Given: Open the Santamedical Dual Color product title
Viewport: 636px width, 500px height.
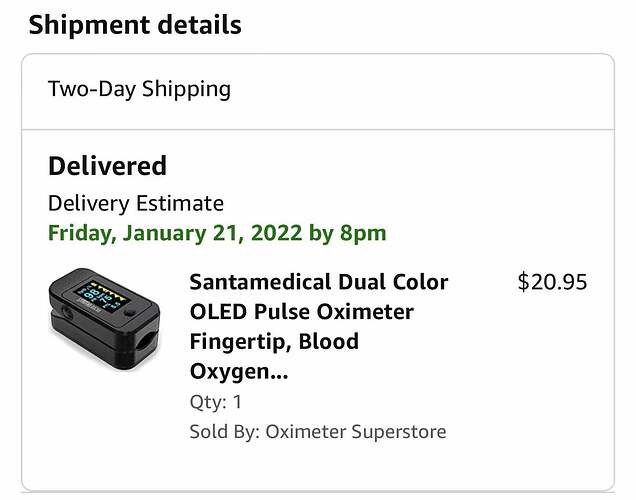Looking at the screenshot, I should point(318,282).
